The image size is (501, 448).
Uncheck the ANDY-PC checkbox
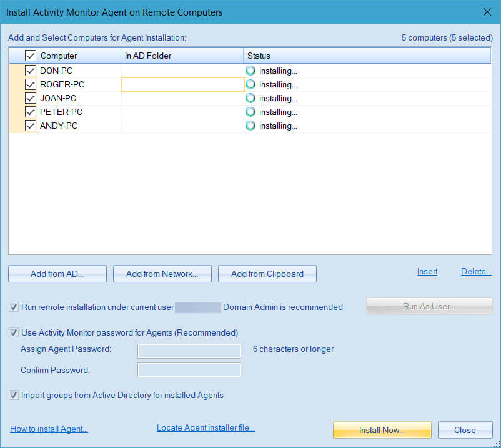[x=31, y=126]
